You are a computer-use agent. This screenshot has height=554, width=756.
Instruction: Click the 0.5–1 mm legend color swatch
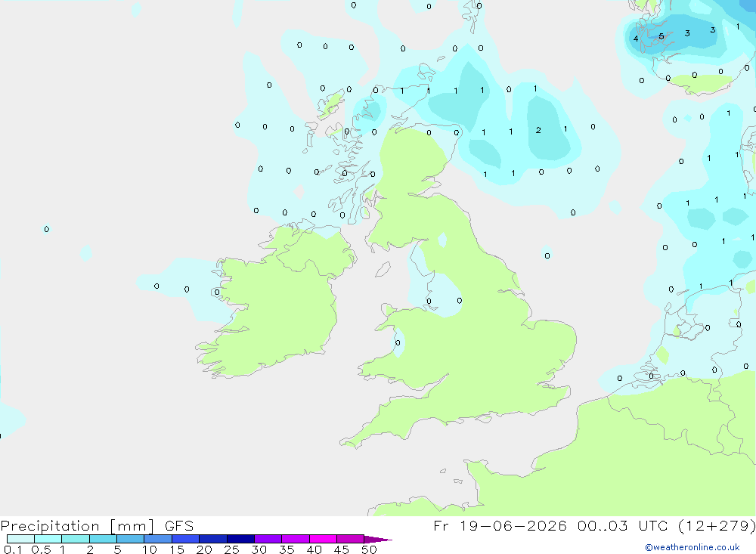coord(48,539)
